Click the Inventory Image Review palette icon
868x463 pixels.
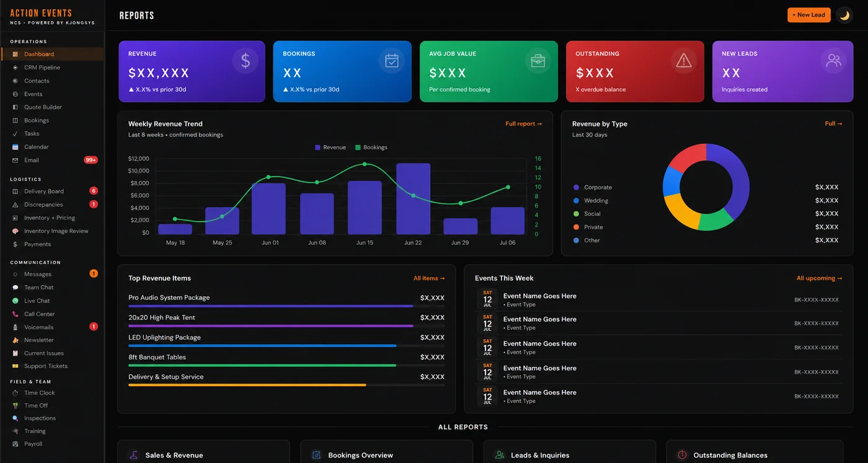tap(15, 231)
